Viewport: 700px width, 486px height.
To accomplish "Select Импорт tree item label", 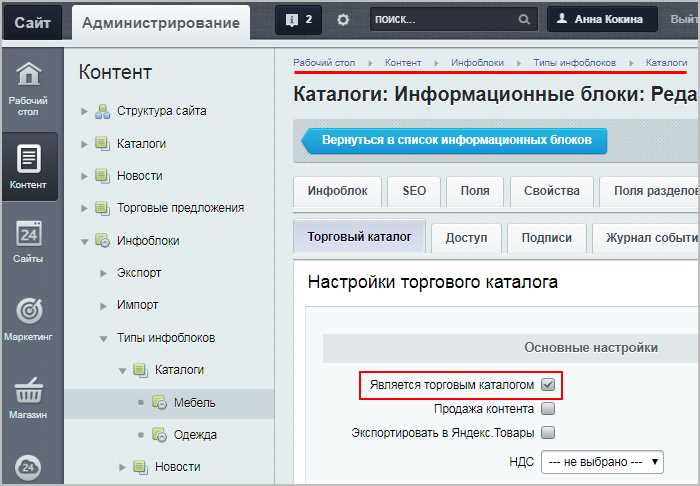I will tap(138, 305).
